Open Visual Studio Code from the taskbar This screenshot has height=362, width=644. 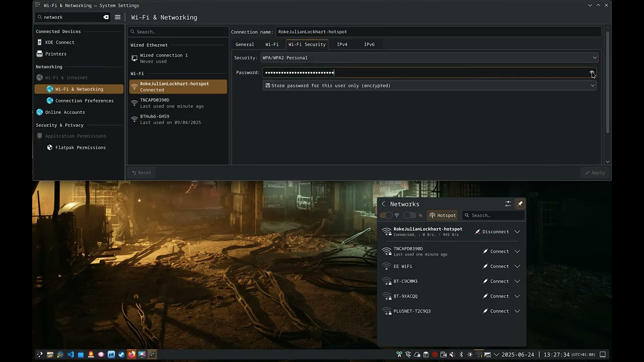coord(70,354)
